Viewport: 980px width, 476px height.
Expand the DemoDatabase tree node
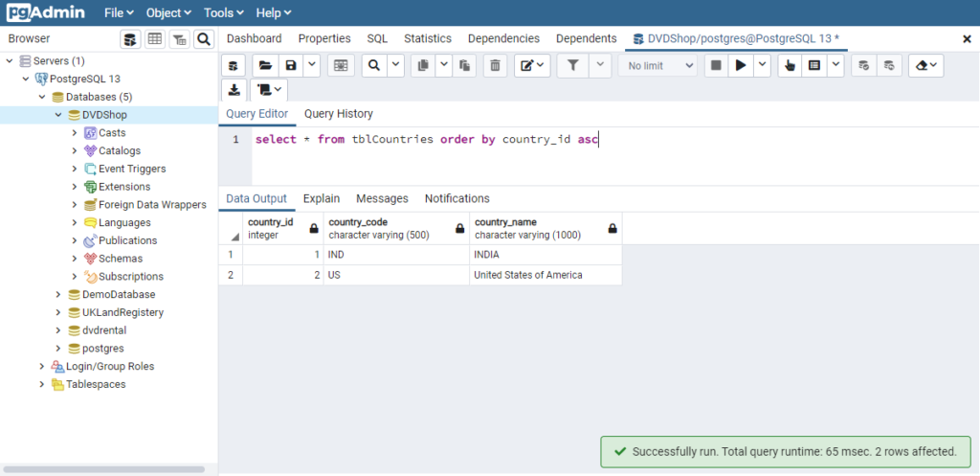point(58,294)
